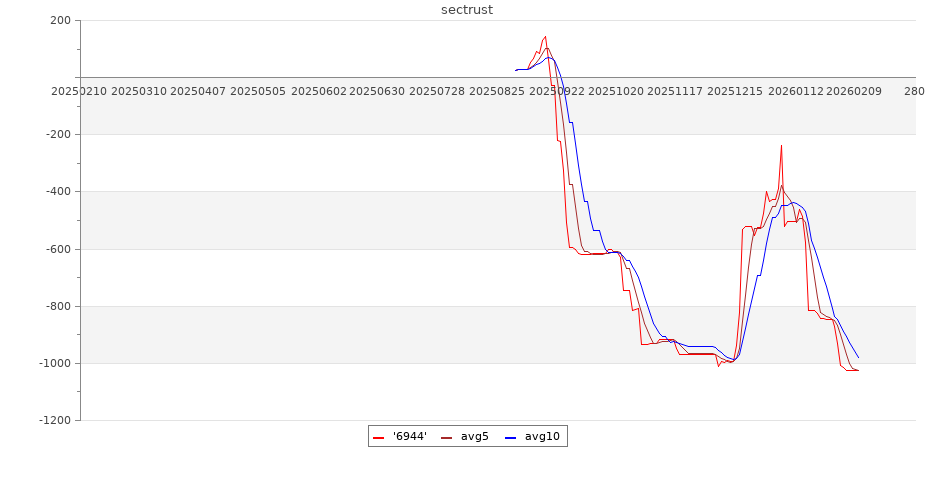Click the 20250728 date label
The height and width of the screenshot is (500, 935).
coord(437,91)
